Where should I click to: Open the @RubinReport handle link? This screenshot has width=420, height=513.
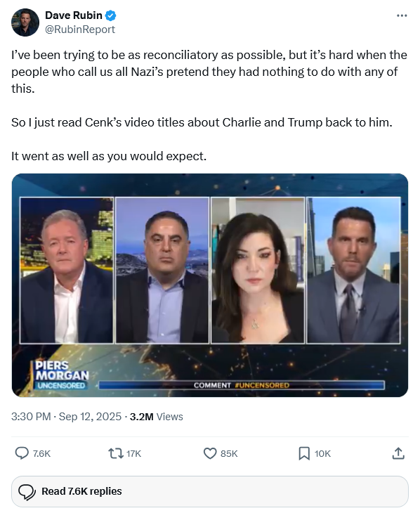80,30
